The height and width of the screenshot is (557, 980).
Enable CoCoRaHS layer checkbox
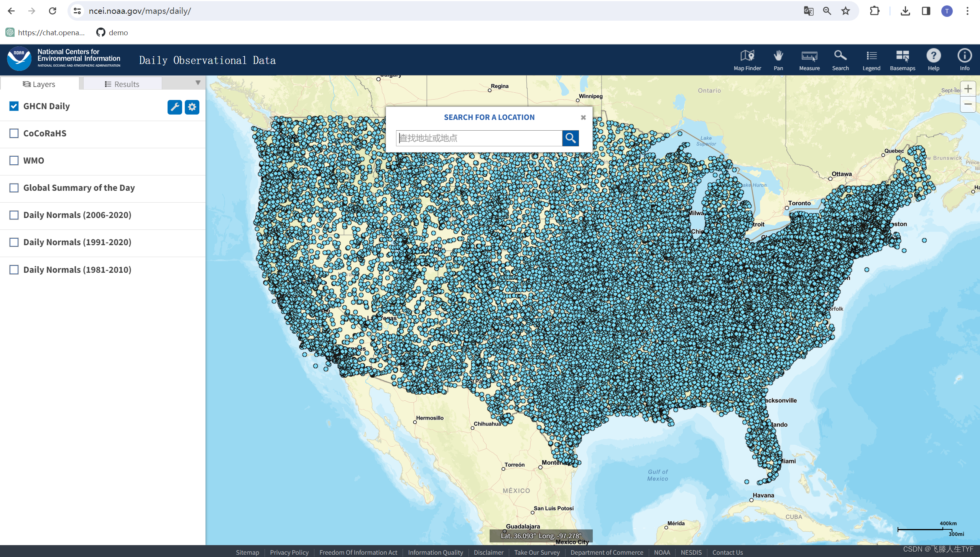tap(13, 133)
